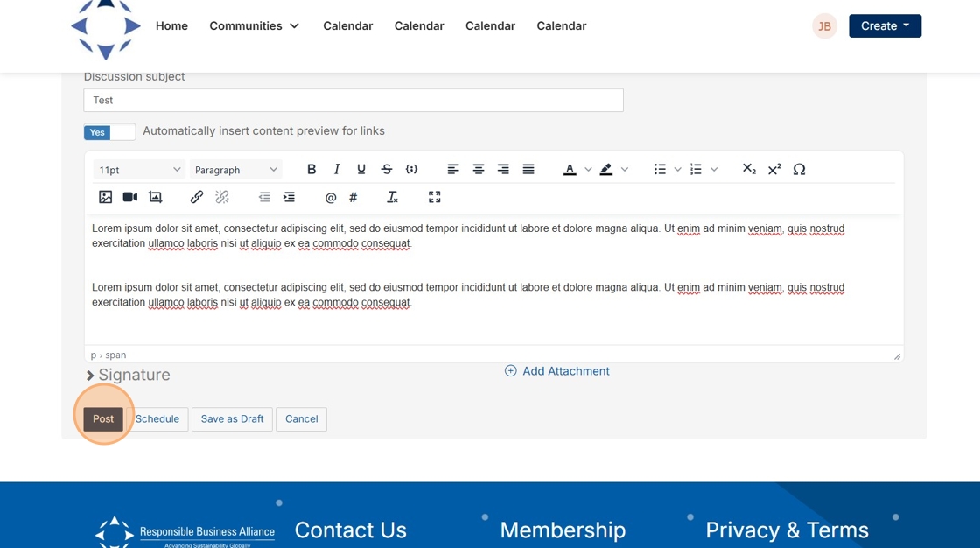Insert an image into the post
This screenshot has width=980, height=548.
[x=106, y=197]
